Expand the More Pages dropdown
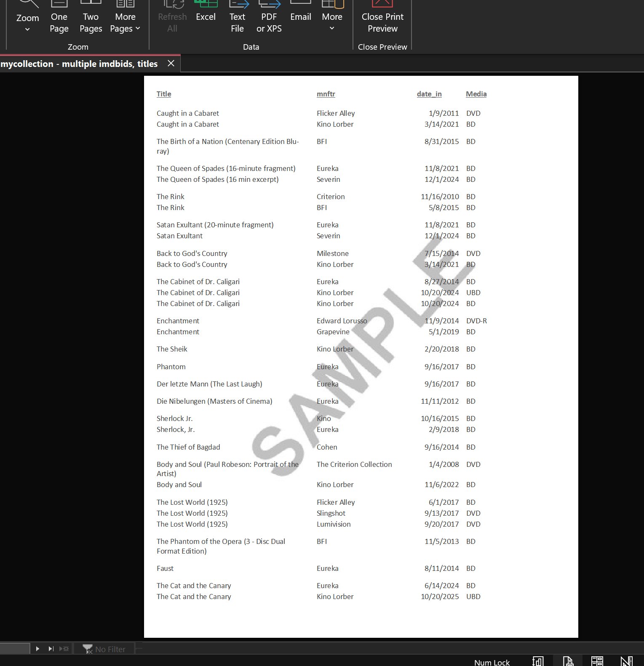This screenshot has width=644, height=666. [125, 18]
